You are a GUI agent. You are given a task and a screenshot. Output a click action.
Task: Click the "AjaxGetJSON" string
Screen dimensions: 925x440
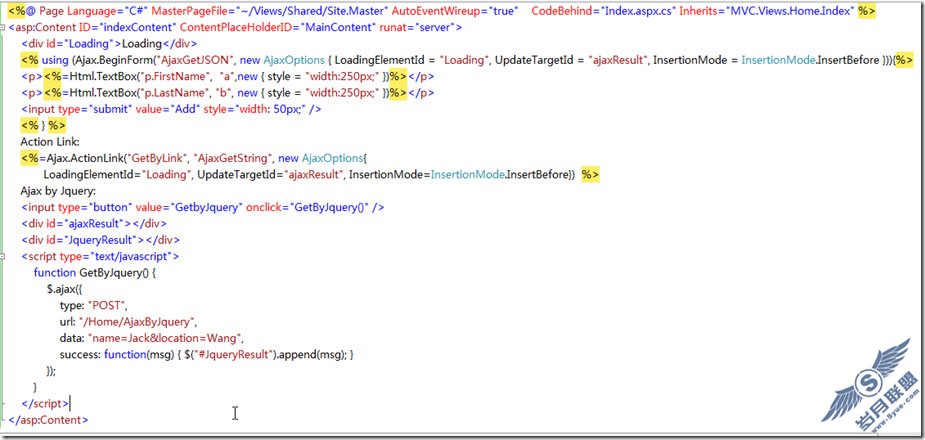194,60
